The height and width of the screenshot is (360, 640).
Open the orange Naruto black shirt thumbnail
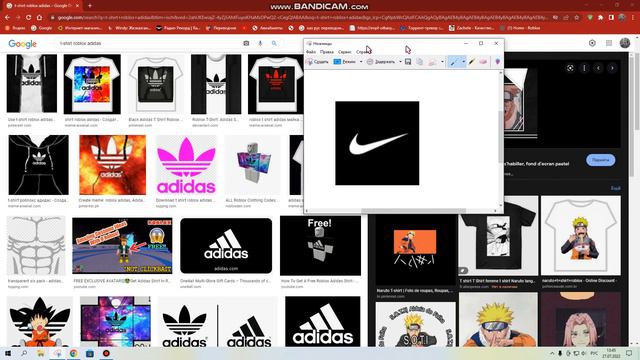tap(415, 250)
